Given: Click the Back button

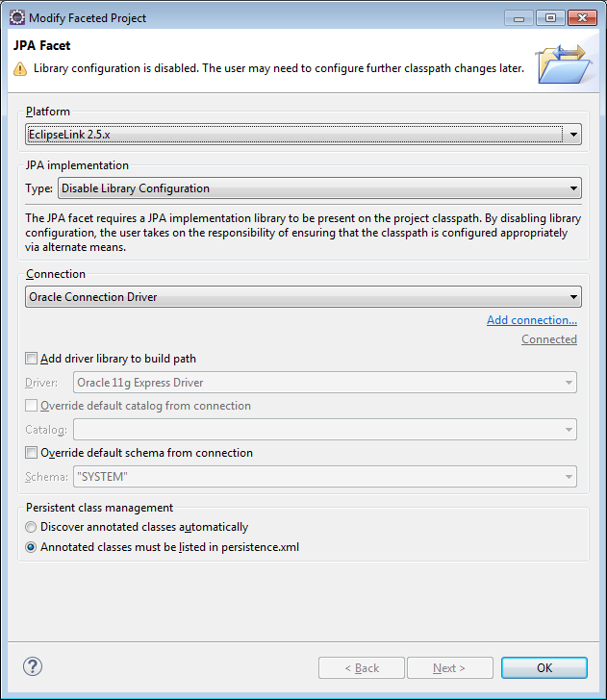Looking at the screenshot, I should coord(361,667).
